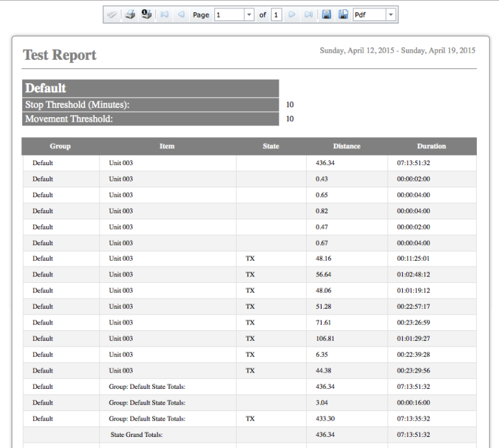Click Unit 003 in the 71.61 row
499x448 pixels.
point(121,323)
